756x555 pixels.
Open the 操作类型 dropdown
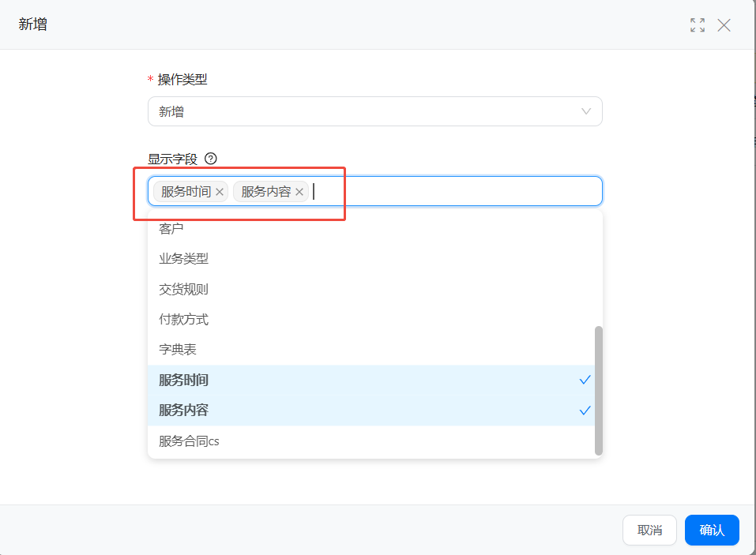tap(375, 111)
